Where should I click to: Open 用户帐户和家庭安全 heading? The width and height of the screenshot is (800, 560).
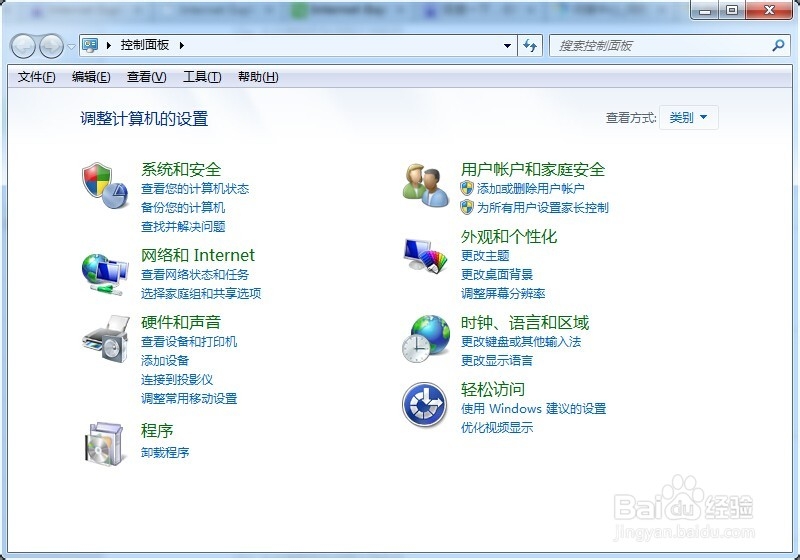pos(533,169)
